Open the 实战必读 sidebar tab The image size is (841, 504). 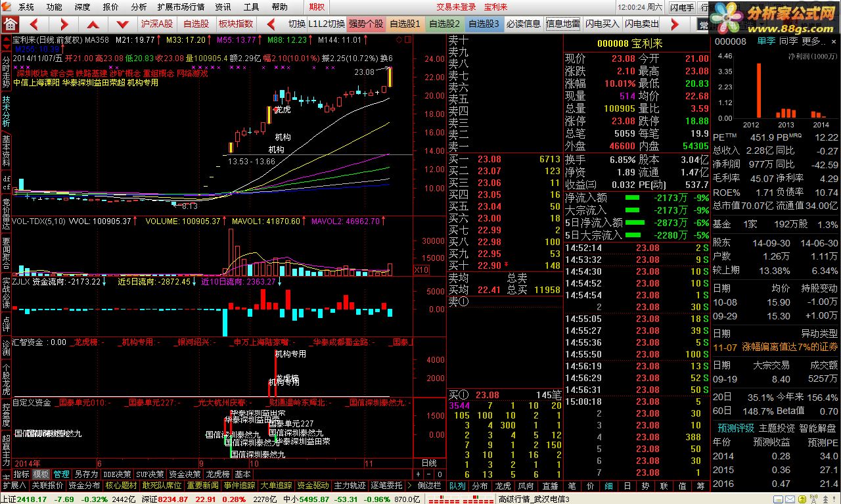(6, 292)
